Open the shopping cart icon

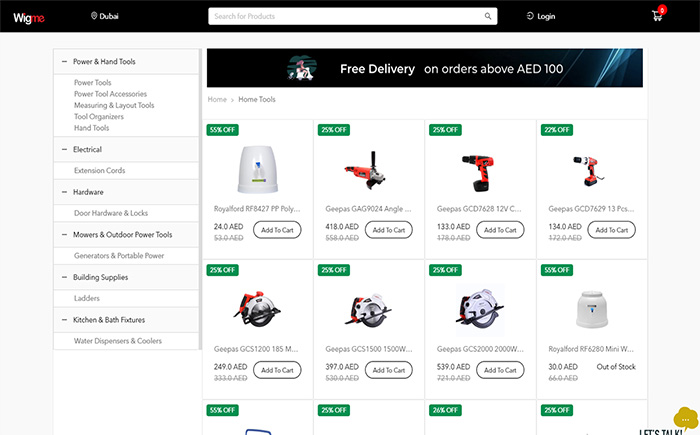(x=658, y=15)
